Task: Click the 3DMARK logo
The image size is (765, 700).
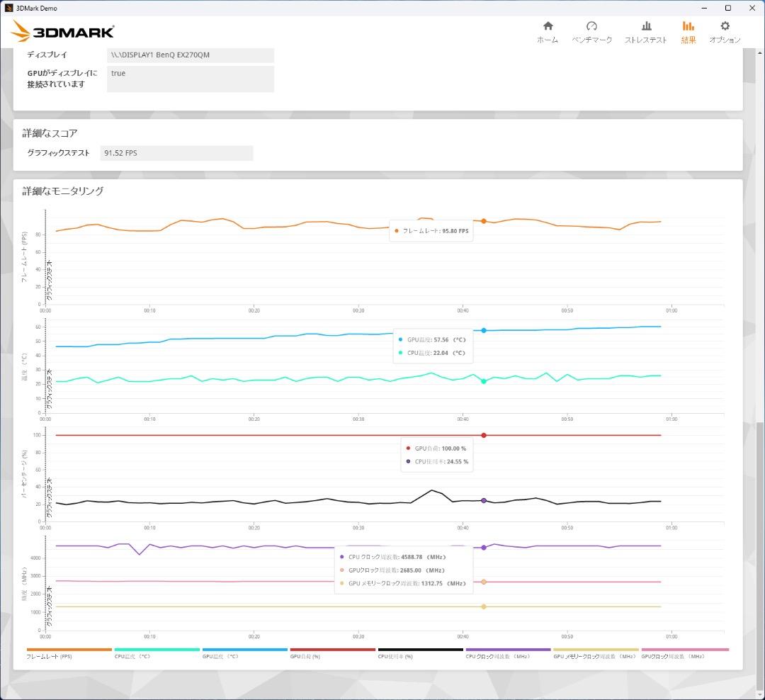Action: point(63,31)
